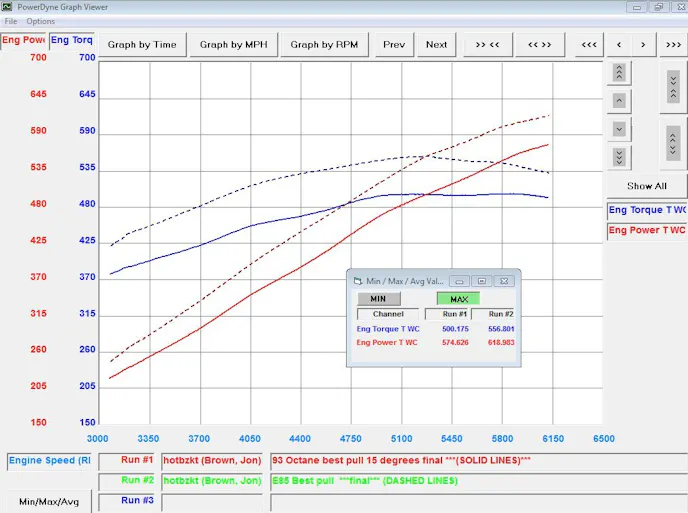This screenshot has width=688, height=513.
Task: Click the single left arrow scroll button
Action: (x=619, y=44)
